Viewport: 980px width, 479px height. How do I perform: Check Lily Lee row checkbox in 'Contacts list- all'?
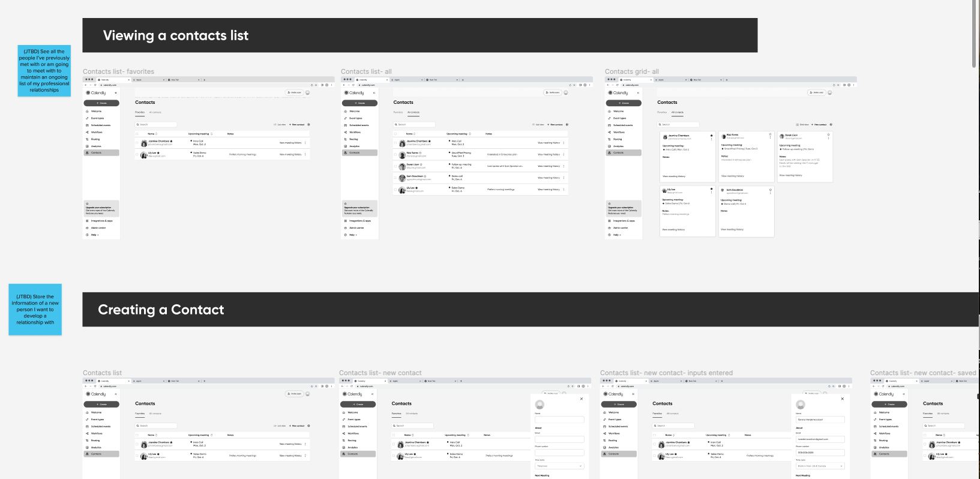click(x=395, y=190)
